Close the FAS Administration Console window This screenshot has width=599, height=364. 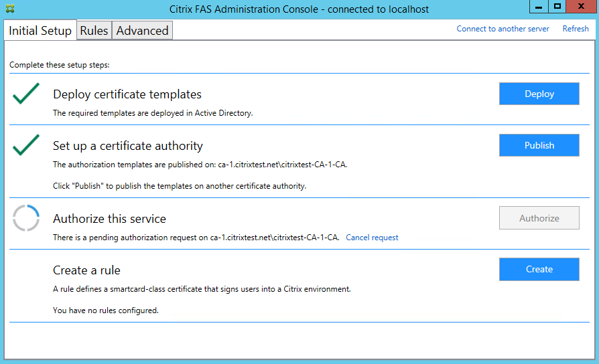[580, 7]
